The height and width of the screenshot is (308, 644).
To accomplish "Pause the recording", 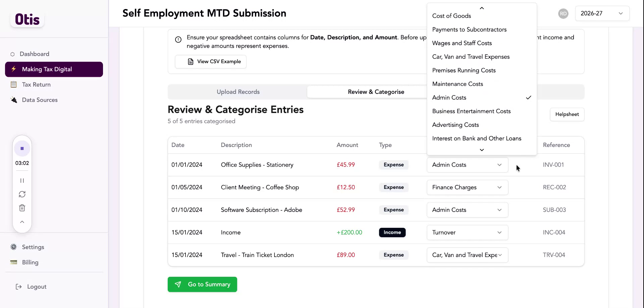I will (22, 181).
